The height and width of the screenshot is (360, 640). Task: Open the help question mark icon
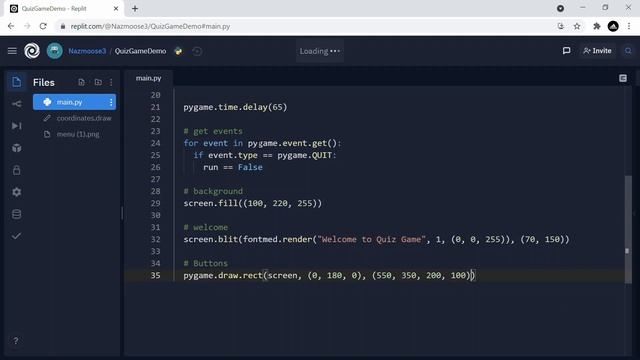coord(16,340)
